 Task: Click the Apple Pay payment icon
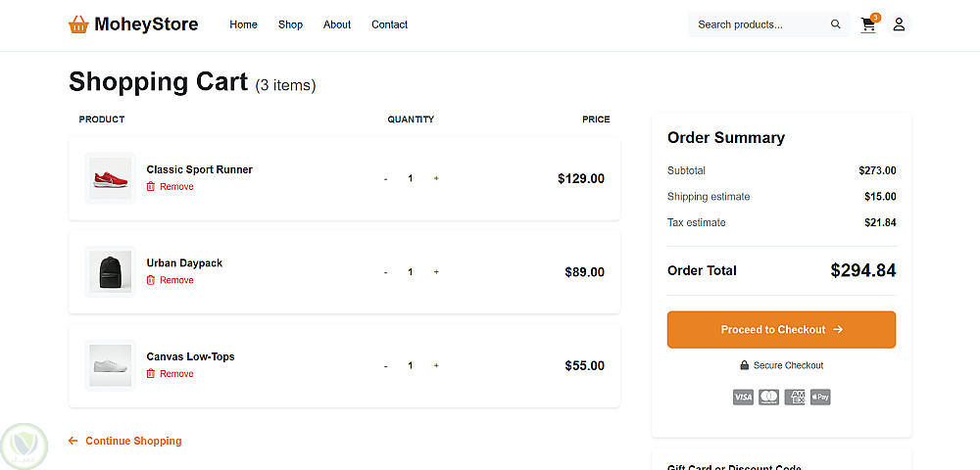coord(820,398)
